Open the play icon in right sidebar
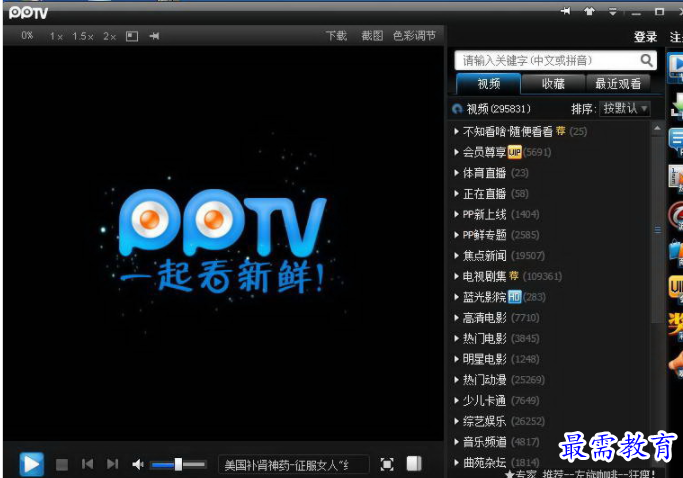This screenshot has height=478, width=683. (675, 66)
